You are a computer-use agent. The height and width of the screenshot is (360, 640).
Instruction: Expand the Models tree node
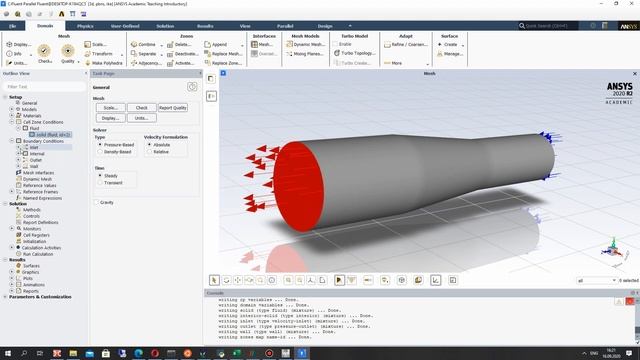click(x=12, y=109)
